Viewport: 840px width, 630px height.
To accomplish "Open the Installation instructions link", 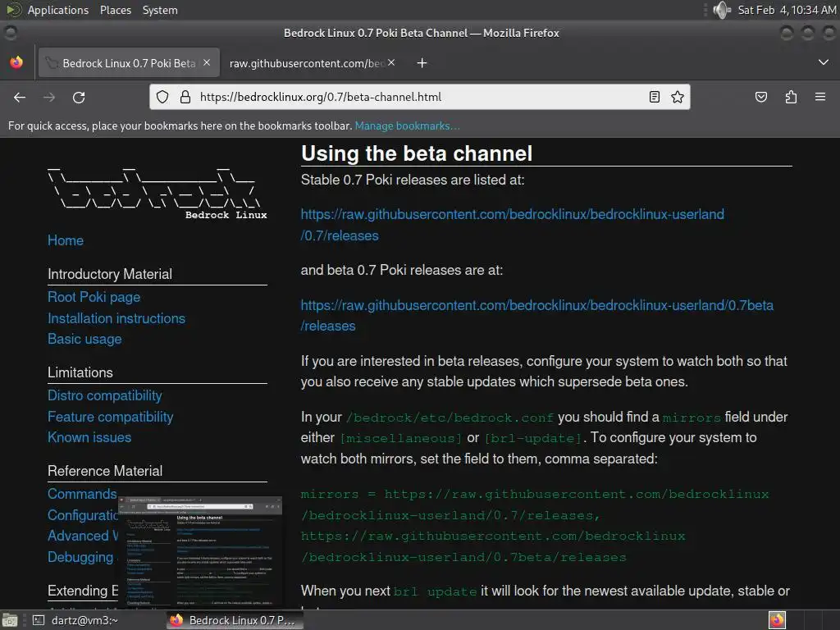I will click(x=116, y=318).
